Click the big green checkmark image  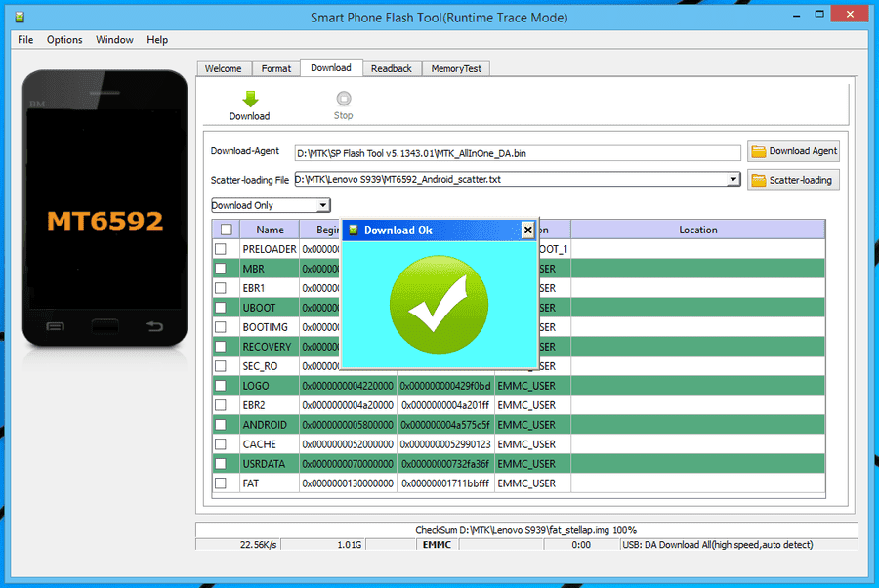coord(439,305)
